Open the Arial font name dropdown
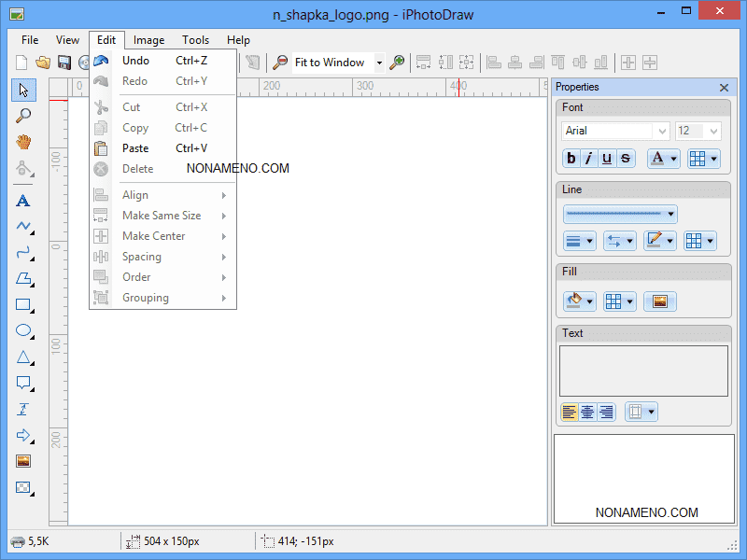The height and width of the screenshot is (560, 747). pos(662,132)
